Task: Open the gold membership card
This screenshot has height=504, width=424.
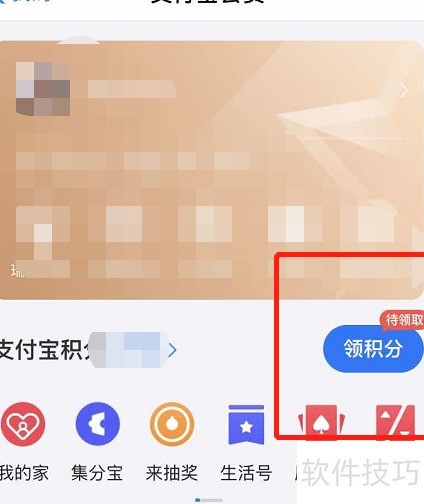Action: coord(212,170)
